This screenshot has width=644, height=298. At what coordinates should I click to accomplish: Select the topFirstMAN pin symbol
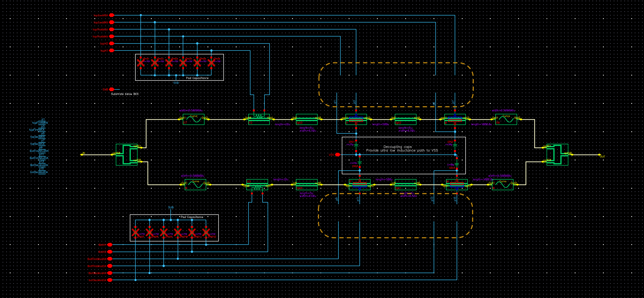112,36
